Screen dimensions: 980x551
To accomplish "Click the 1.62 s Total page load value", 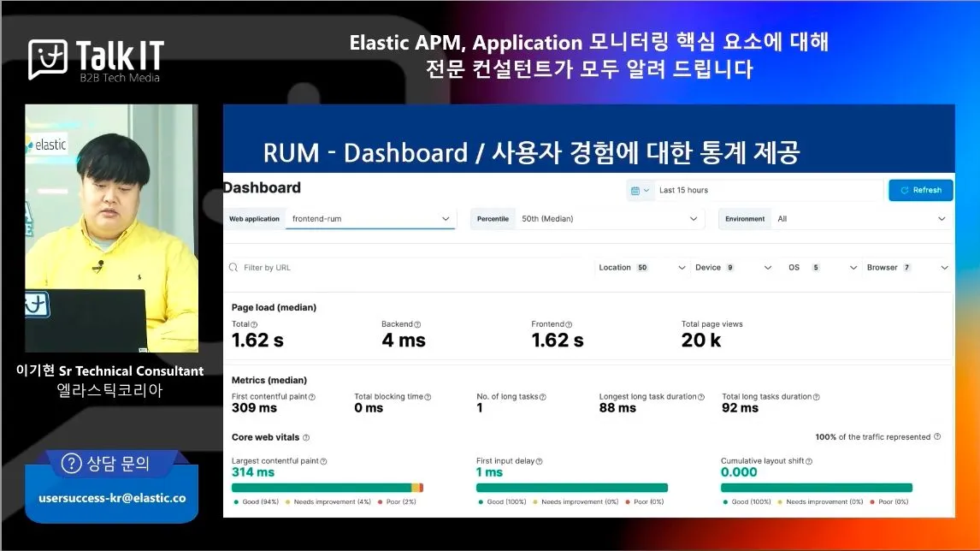I will click(x=257, y=341).
